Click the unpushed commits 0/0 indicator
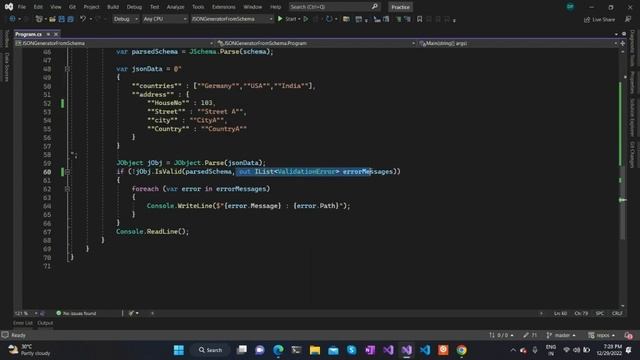Image resolution: width=640 pixels, height=360 pixels. (x=501, y=335)
